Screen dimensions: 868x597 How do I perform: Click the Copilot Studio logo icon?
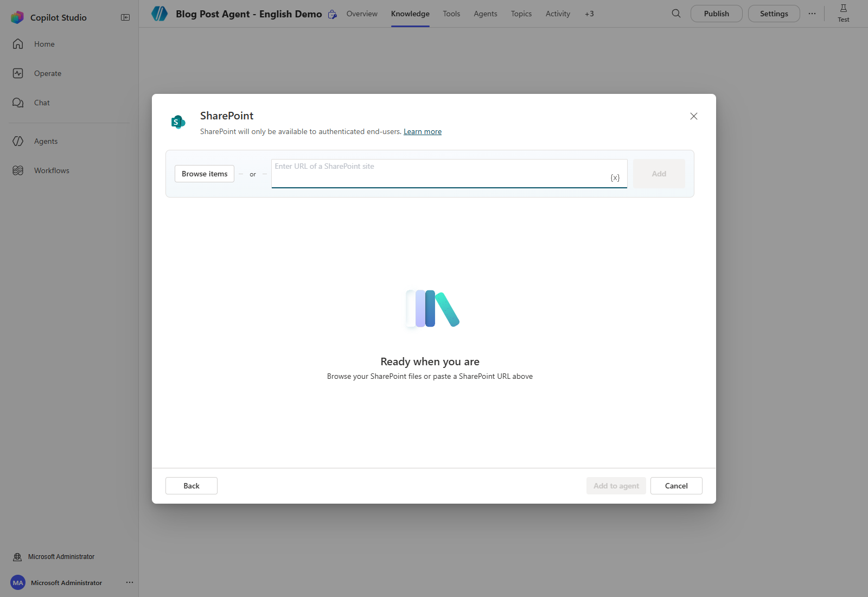[17, 17]
